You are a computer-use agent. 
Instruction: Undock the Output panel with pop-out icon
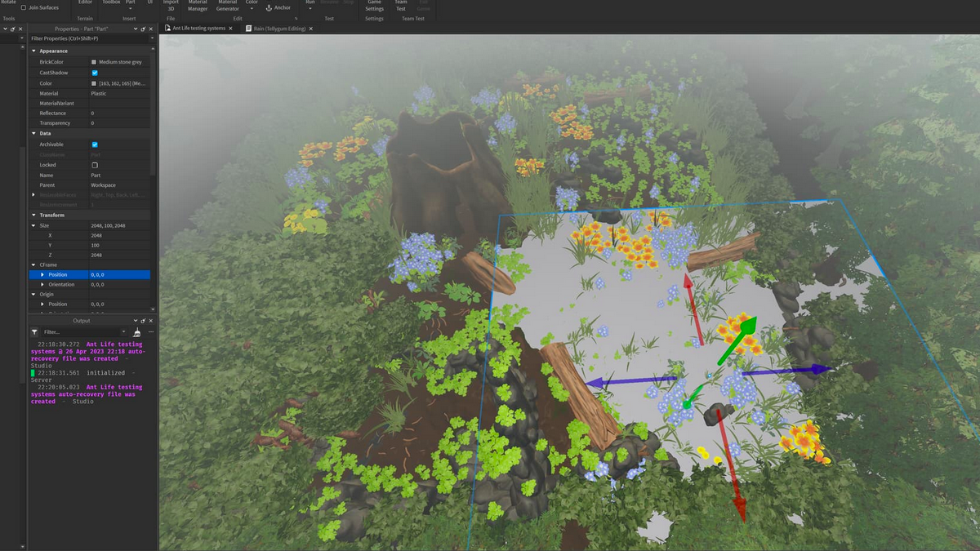click(x=143, y=321)
